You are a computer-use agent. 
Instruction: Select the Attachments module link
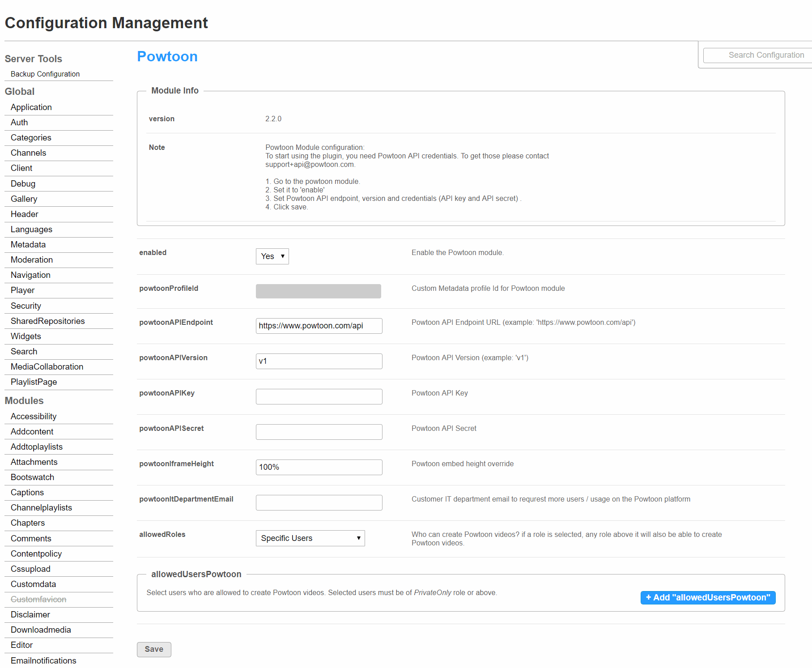tap(34, 462)
